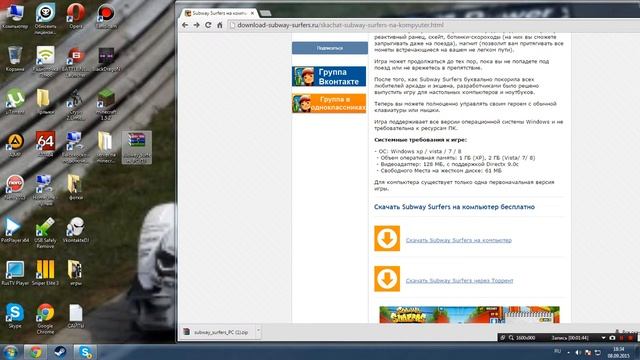This screenshot has height=360, width=640.
Task: Open the volume control in the tray
Action: [578, 352]
